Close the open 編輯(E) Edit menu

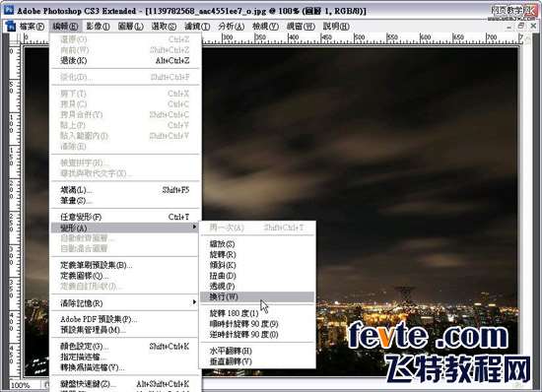[65, 27]
